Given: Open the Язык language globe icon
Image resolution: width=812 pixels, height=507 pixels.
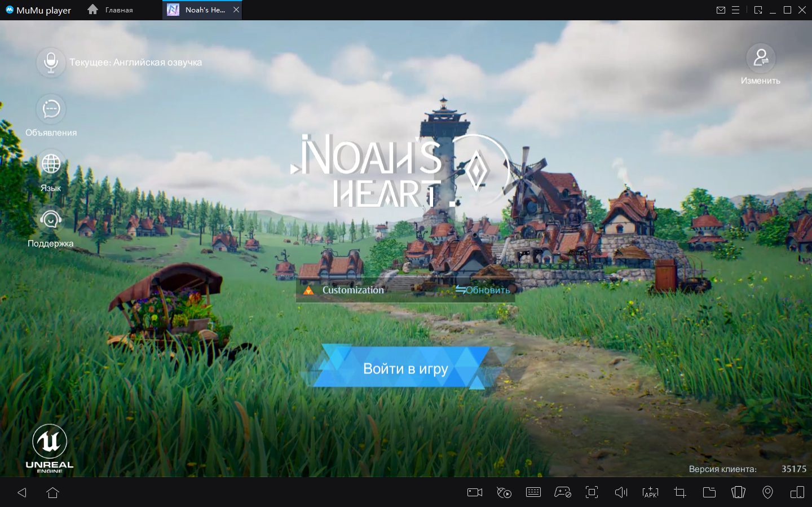Looking at the screenshot, I should click(x=51, y=164).
